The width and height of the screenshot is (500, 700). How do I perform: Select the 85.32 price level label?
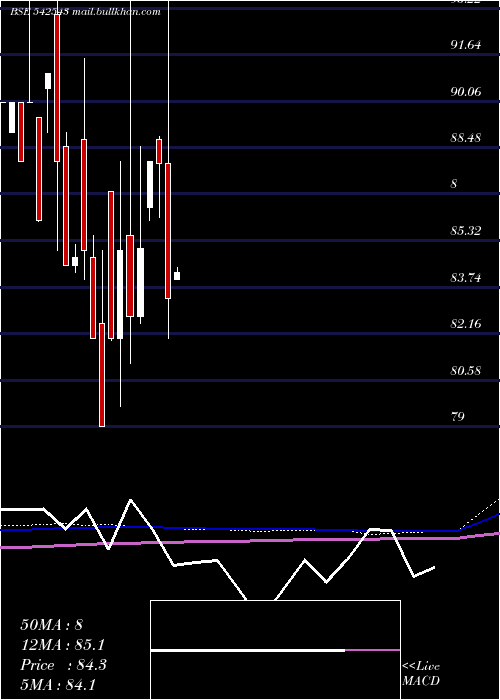466,231
